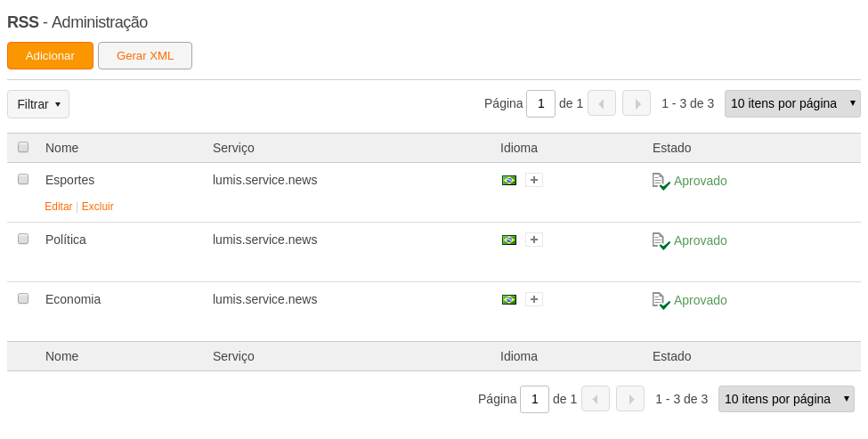Open the Filtrar dropdown
The height and width of the screenshot is (439, 868).
38,104
